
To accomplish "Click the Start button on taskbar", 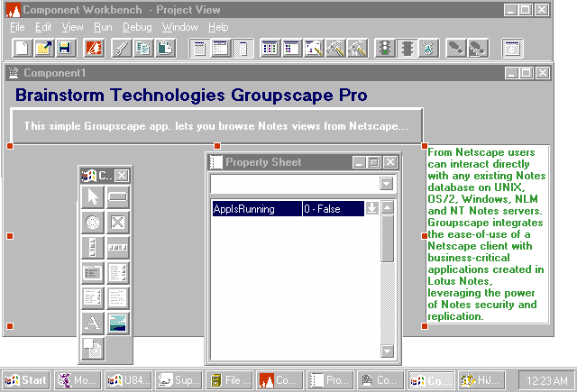I will pos(26,380).
